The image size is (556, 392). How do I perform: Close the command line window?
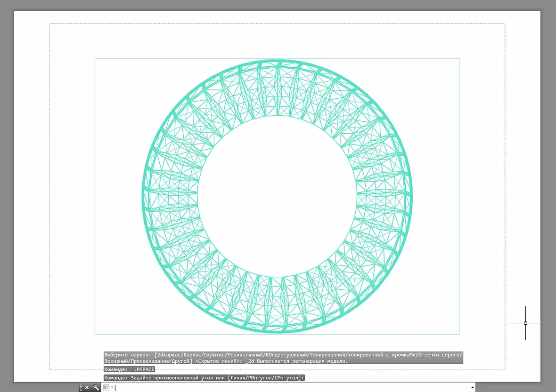pyautogui.click(x=87, y=387)
